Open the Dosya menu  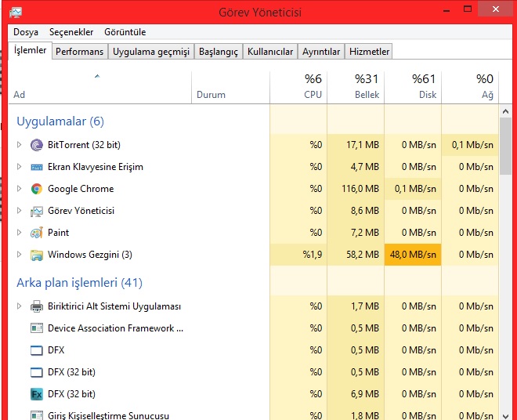tap(26, 32)
